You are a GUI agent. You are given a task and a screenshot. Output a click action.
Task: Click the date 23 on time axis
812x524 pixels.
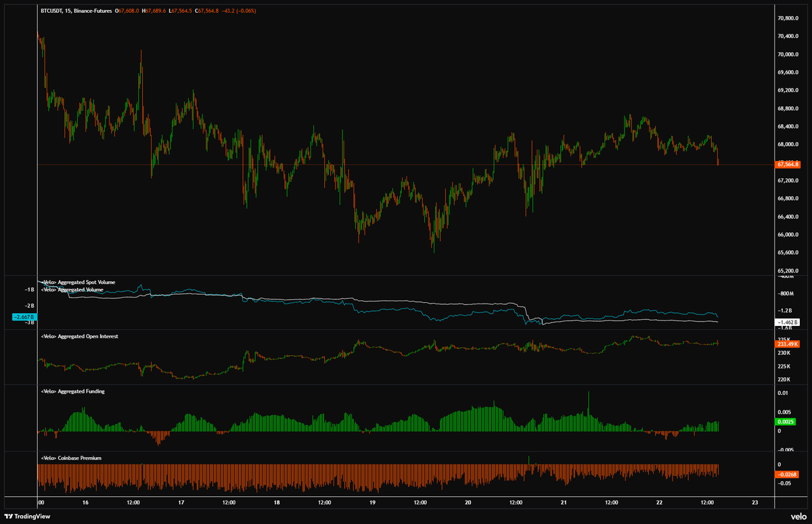tap(755, 503)
